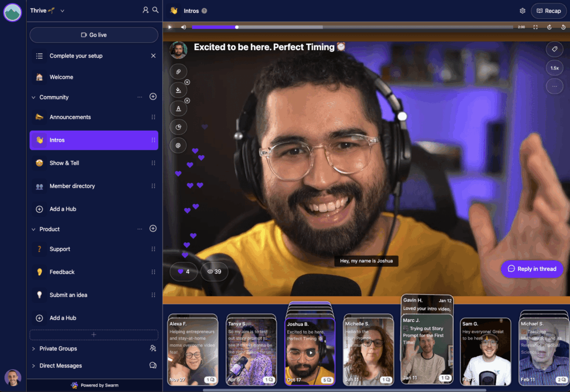Click the Go live button
Screen dimensions: 570x392
click(x=94, y=35)
